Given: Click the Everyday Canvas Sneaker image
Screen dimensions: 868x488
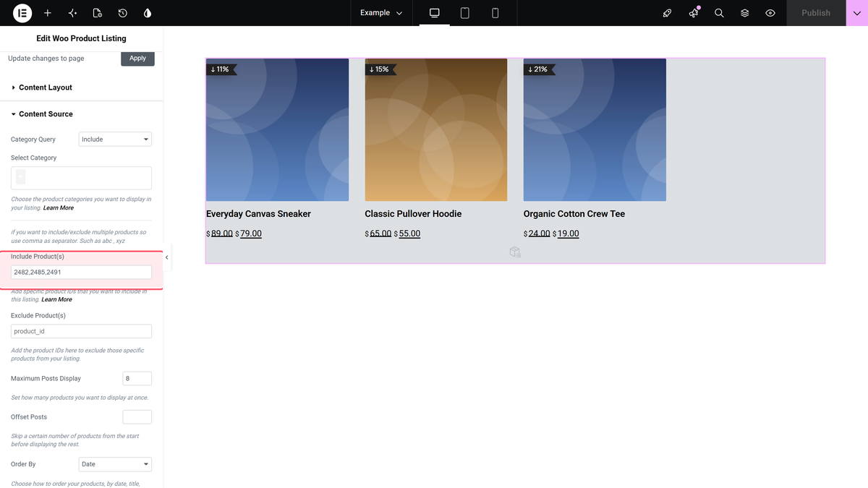Looking at the screenshot, I should pos(278,130).
